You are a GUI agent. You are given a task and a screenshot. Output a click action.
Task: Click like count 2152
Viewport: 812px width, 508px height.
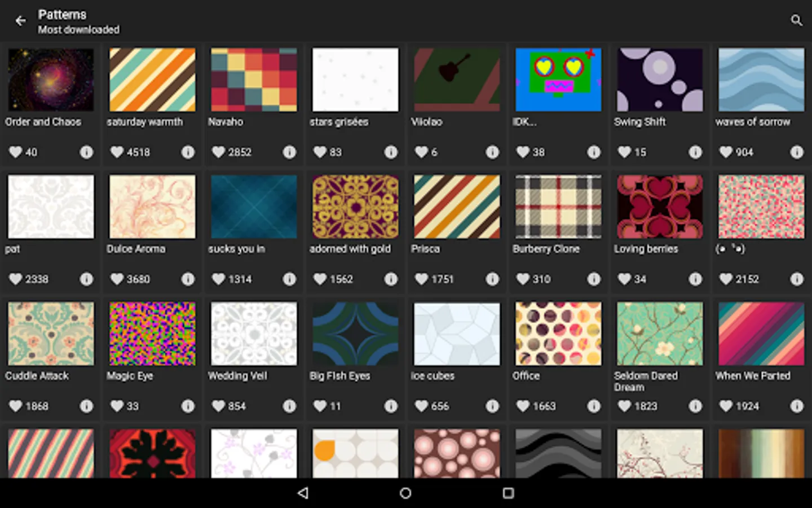point(747,279)
